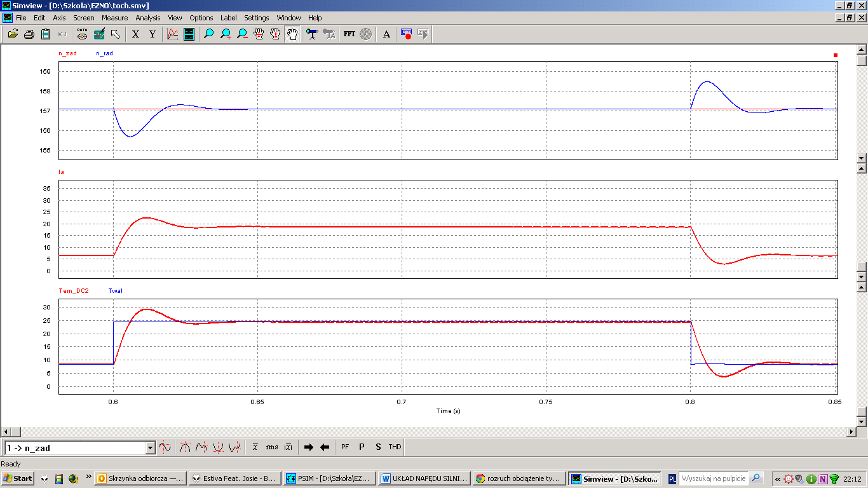Click the zoom in magnifier with plus

click(x=226, y=34)
